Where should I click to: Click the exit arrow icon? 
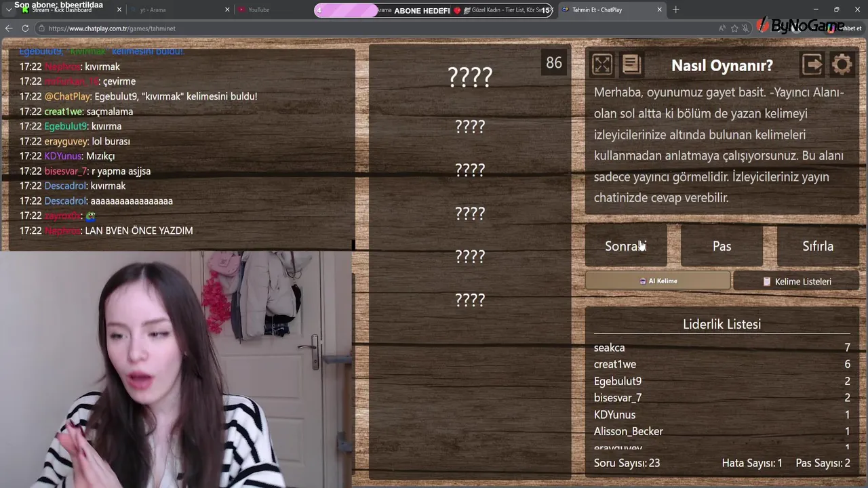pos(812,65)
